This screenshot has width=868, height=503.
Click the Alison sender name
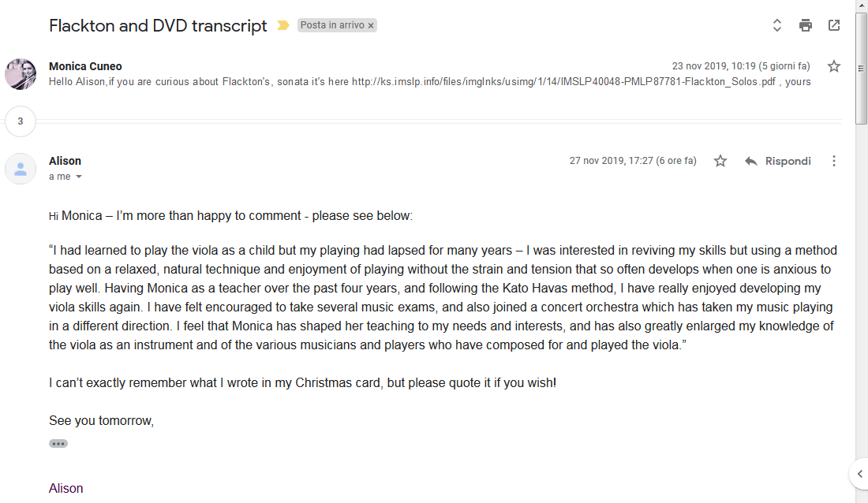click(65, 161)
